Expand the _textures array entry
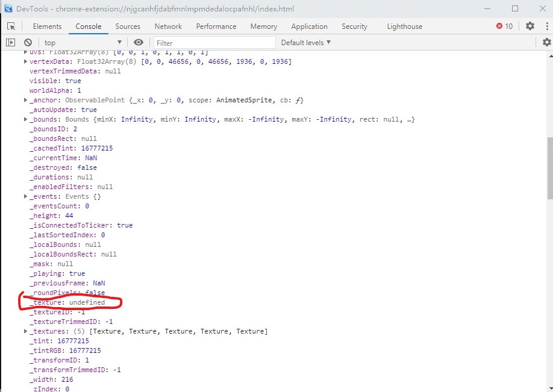The image size is (553, 392). pyautogui.click(x=25, y=331)
